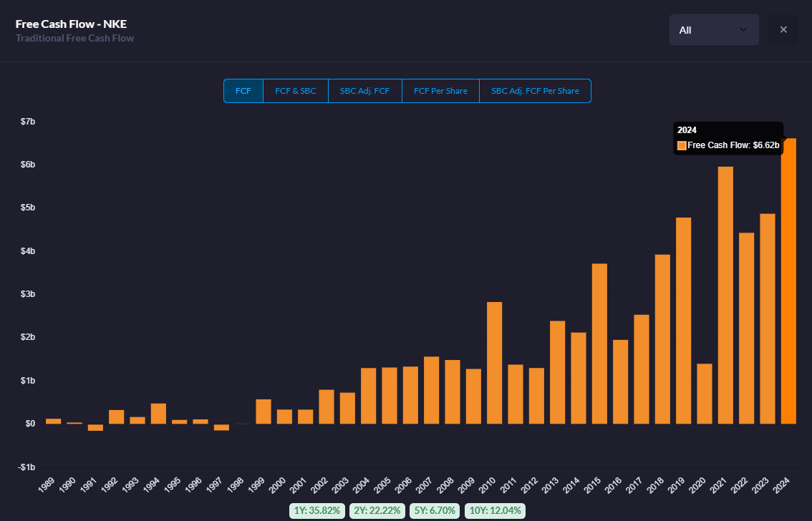Click the 1994 free cash flow bar
Viewport: 812px width, 521px height.
(x=158, y=414)
